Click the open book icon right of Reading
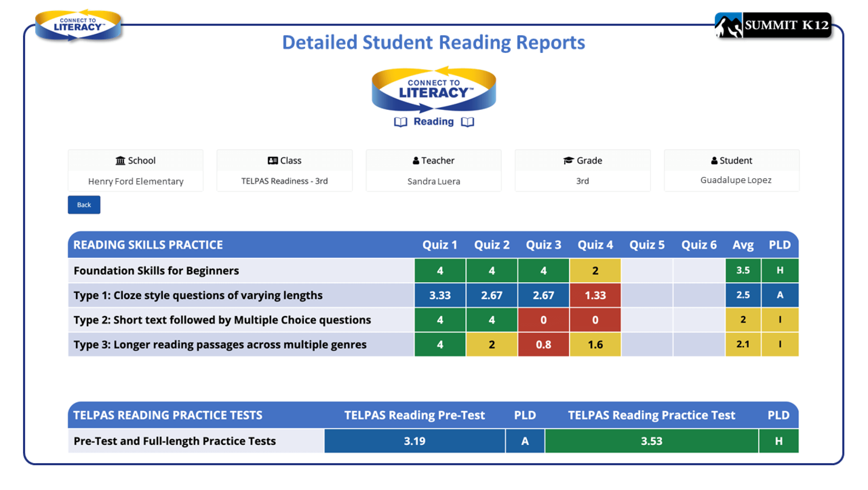This screenshot has height=490, width=868. click(x=467, y=122)
